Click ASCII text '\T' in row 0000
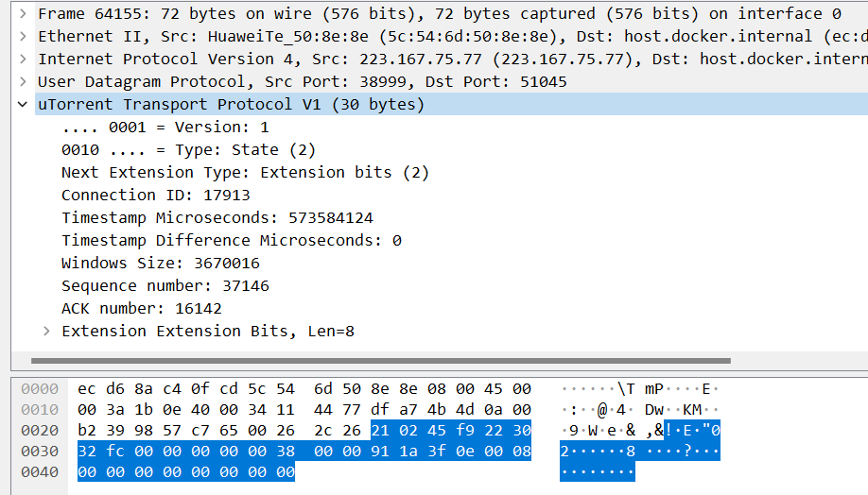This screenshot has height=495, width=868. (626, 389)
